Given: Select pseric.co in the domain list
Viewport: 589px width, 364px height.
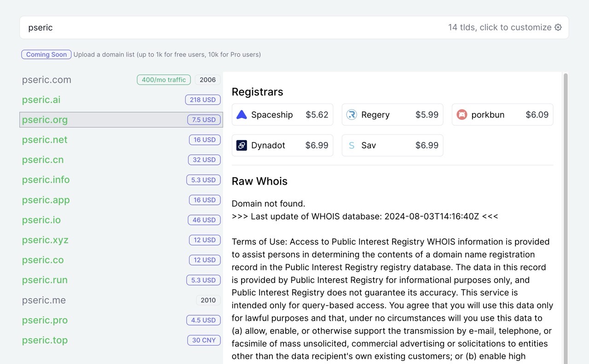Looking at the screenshot, I should 121,260.
